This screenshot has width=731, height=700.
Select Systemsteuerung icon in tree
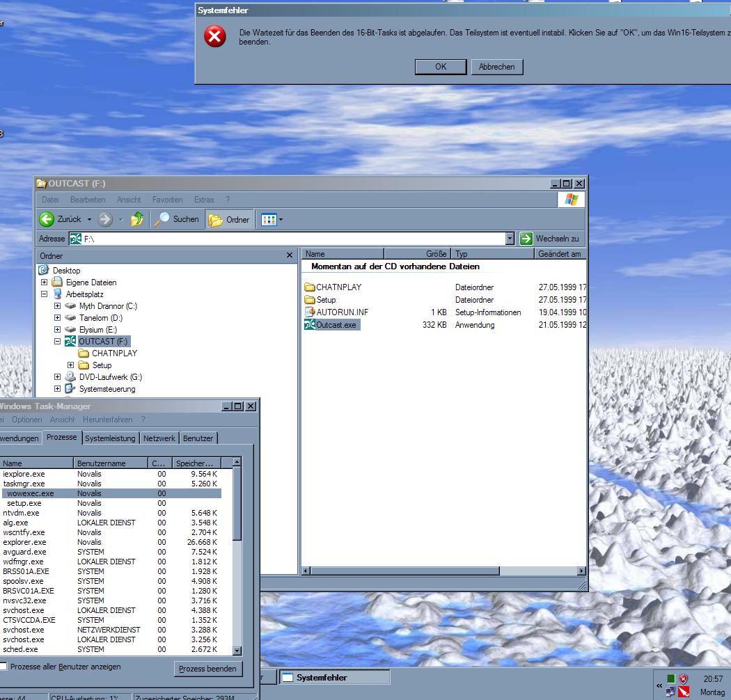tap(70, 388)
